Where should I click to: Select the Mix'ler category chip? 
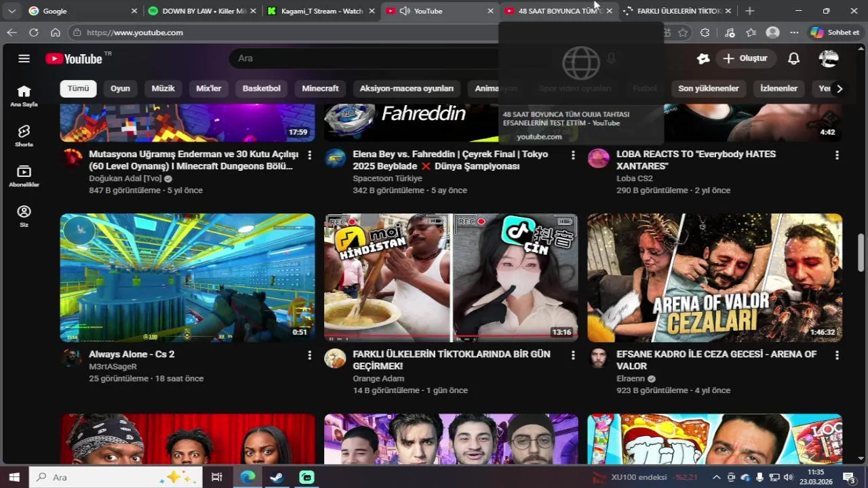209,89
